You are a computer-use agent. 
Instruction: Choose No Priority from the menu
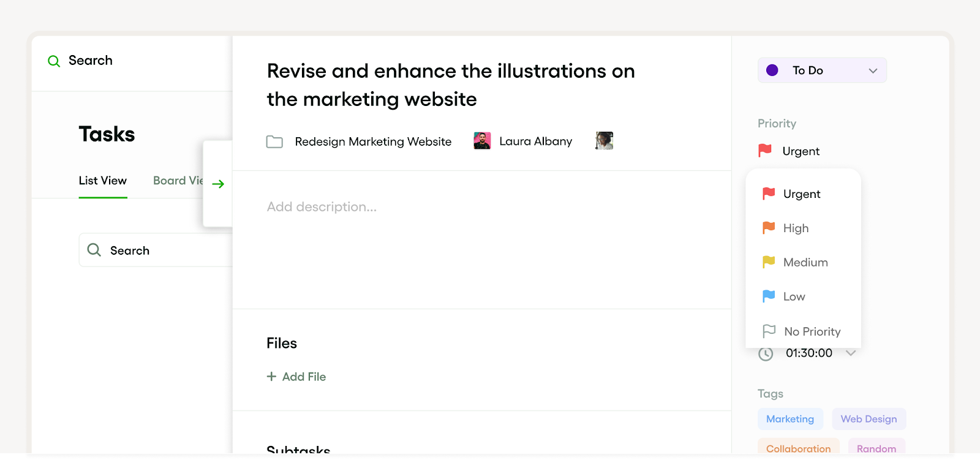(x=803, y=331)
